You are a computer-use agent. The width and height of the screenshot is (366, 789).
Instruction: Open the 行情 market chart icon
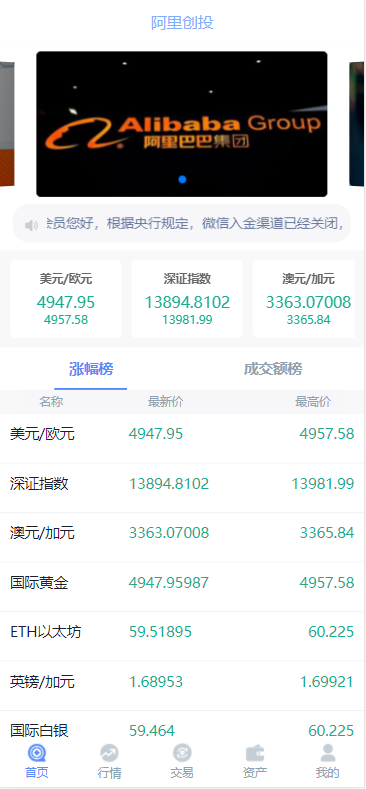109,753
